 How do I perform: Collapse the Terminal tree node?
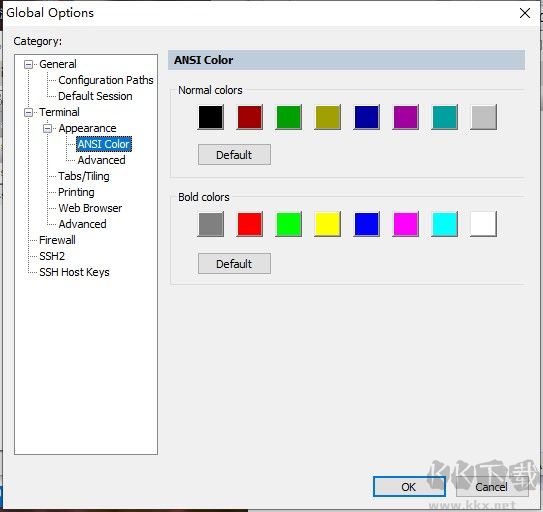28,113
